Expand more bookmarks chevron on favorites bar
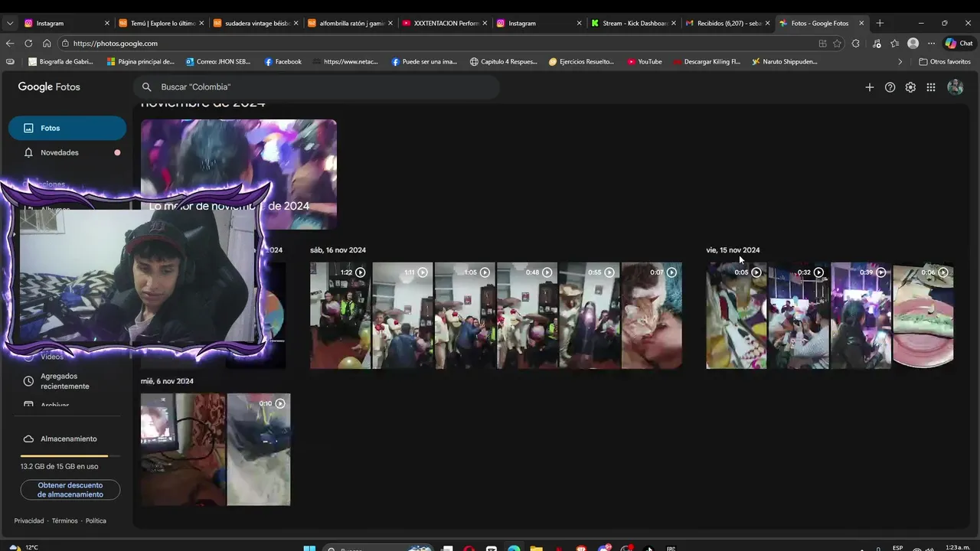The image size is (980, 551). click(x=900, y=61)
